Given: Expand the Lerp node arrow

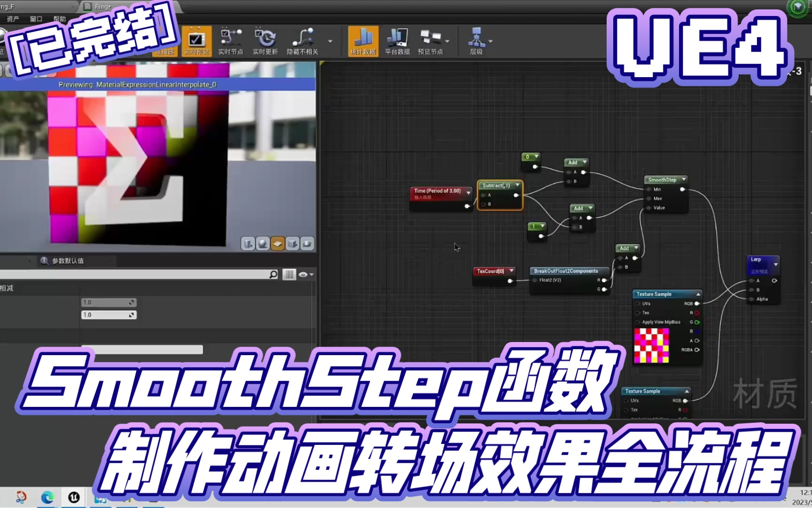Looking at the screenshot, I should coord(776,264).
